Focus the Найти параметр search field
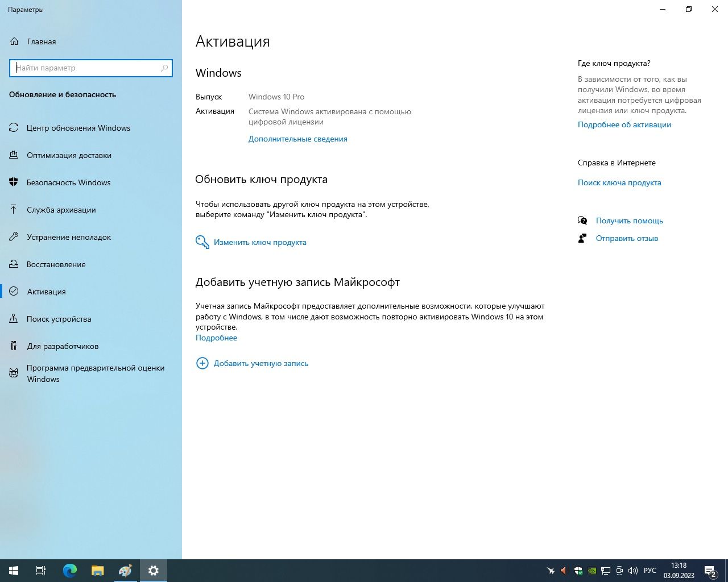 click(91, 68)
